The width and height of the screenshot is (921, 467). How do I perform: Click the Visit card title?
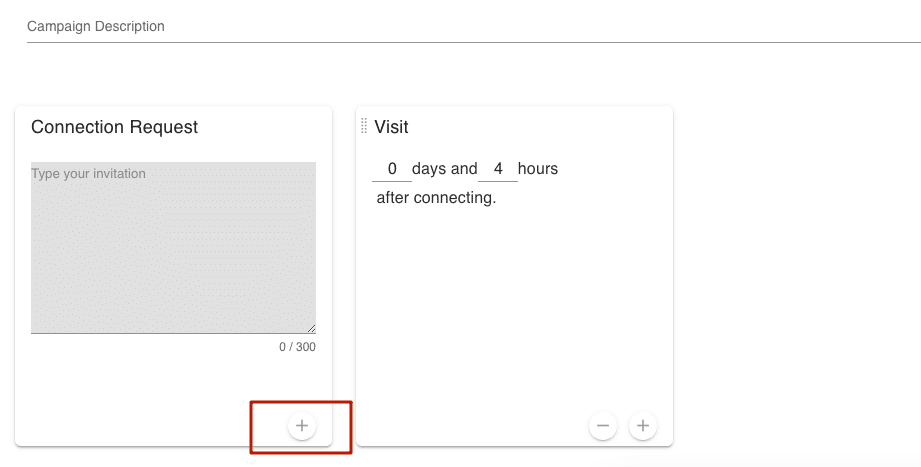pos(391,127)
